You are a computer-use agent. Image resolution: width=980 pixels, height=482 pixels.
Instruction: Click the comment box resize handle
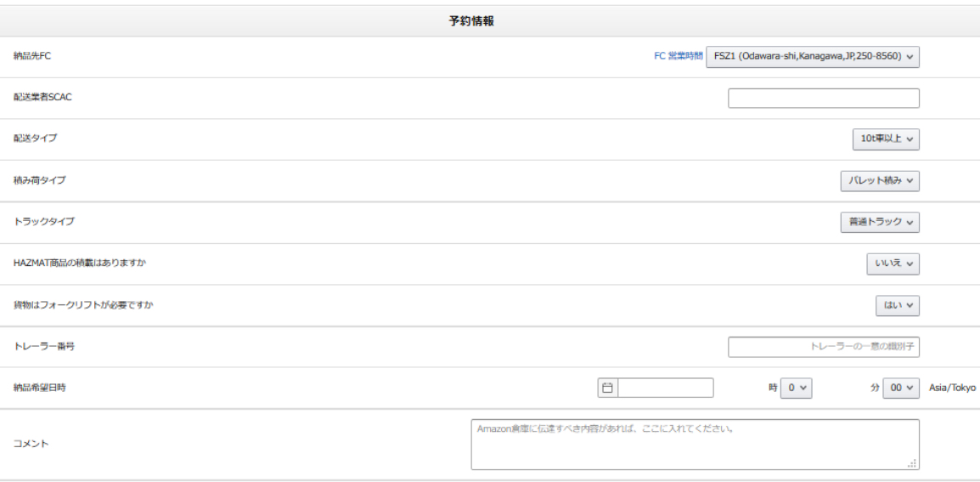912,463
